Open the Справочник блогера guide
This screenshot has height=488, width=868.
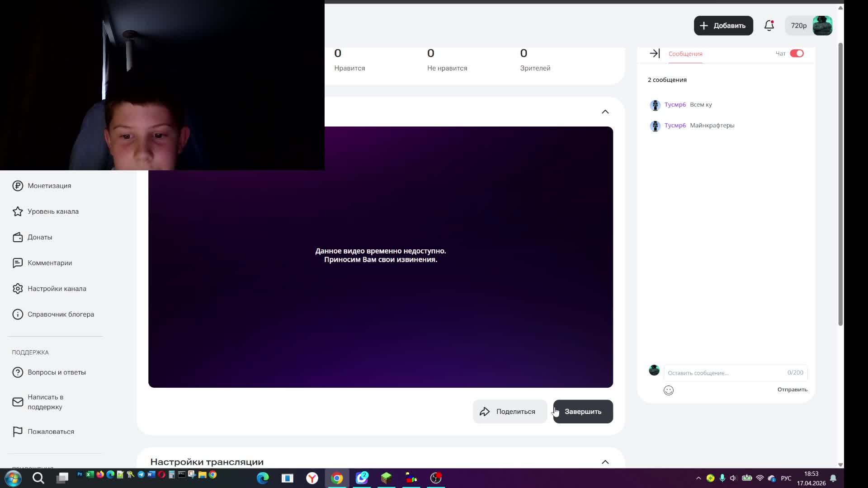pyautogui.click(x=61, y=314)
